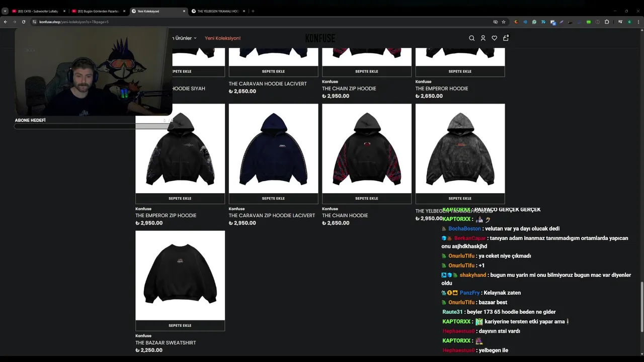
Task: Click the green G extension icon
Action: point(534,22)
